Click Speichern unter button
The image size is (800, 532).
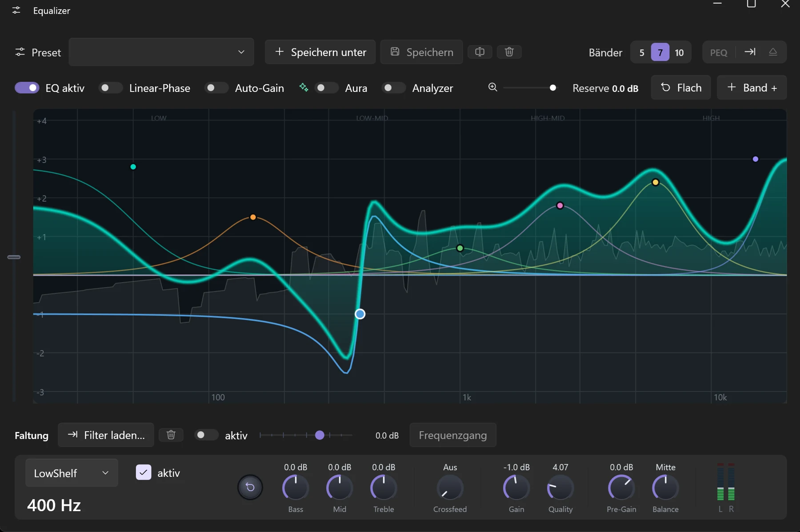click(320, 52)
